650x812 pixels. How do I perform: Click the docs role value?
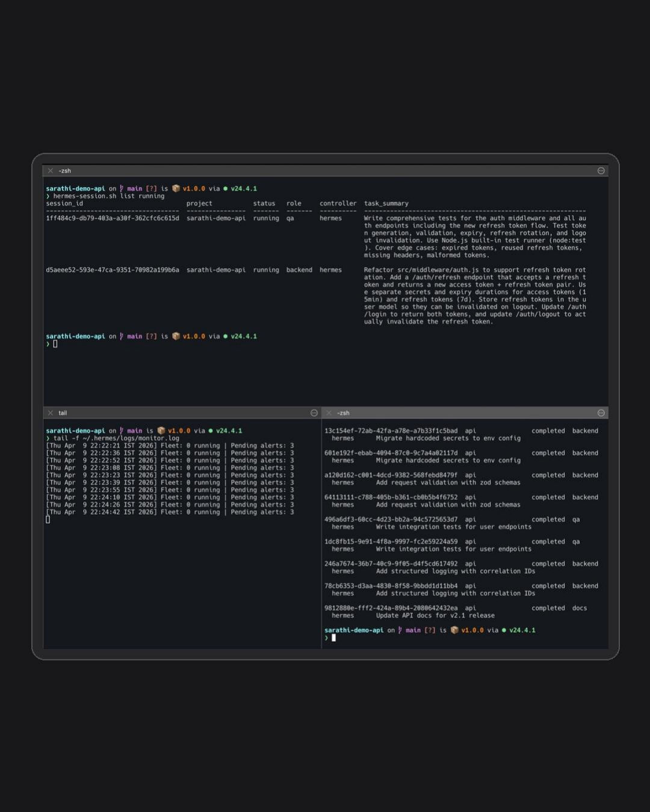(x=580, y=608)
